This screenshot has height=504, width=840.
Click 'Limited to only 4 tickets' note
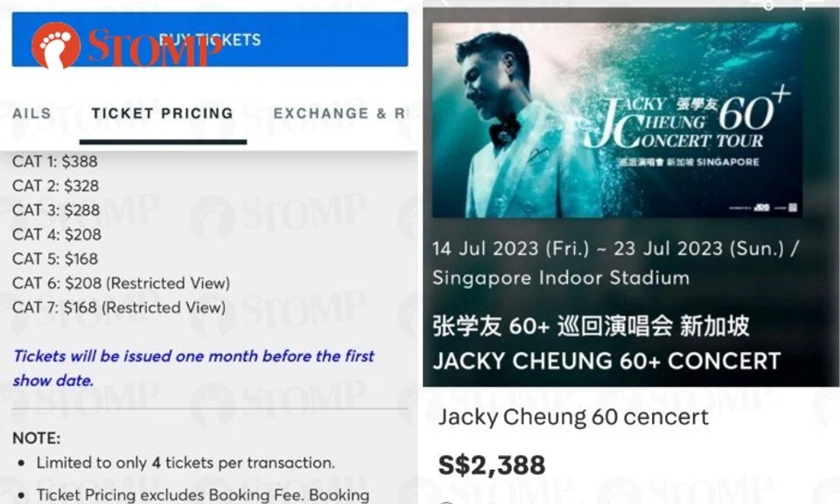[x=185, y=462]
